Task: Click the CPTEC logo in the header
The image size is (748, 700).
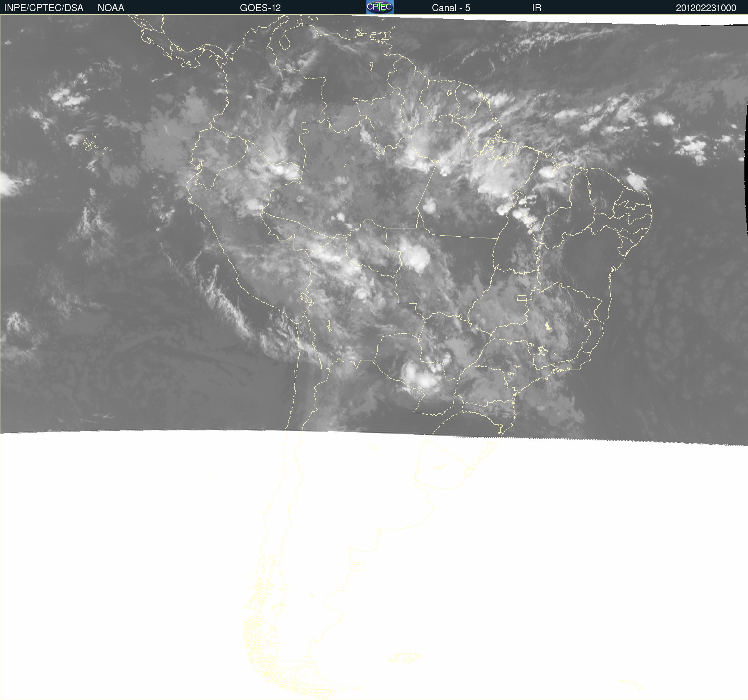Action: click(x=380, y=7)
